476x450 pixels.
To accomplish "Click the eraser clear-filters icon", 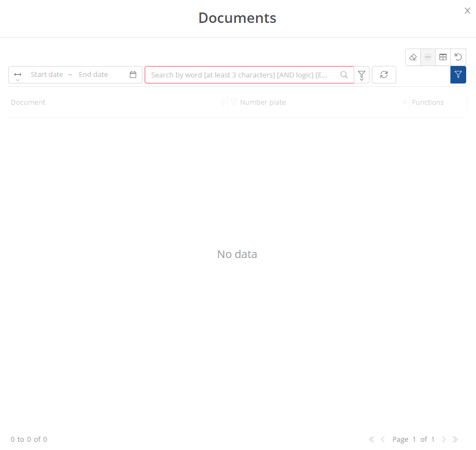I will click(x=413, y=57).
